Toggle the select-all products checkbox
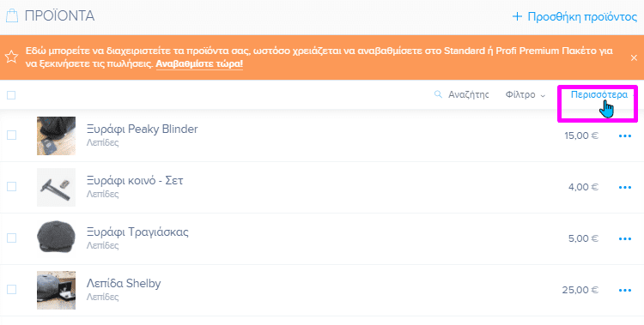Viewport: 644px width, 325px height. pos(11,95)
